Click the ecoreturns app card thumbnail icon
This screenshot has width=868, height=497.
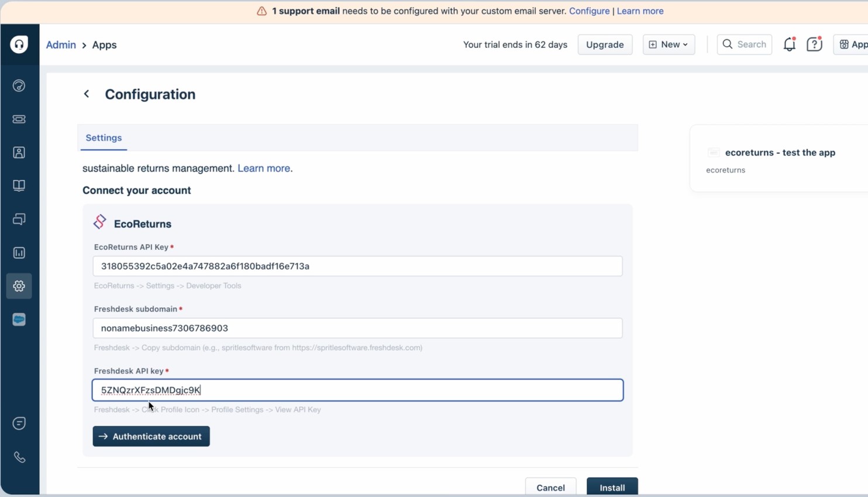pyautogui.click(x=713, y=153)
